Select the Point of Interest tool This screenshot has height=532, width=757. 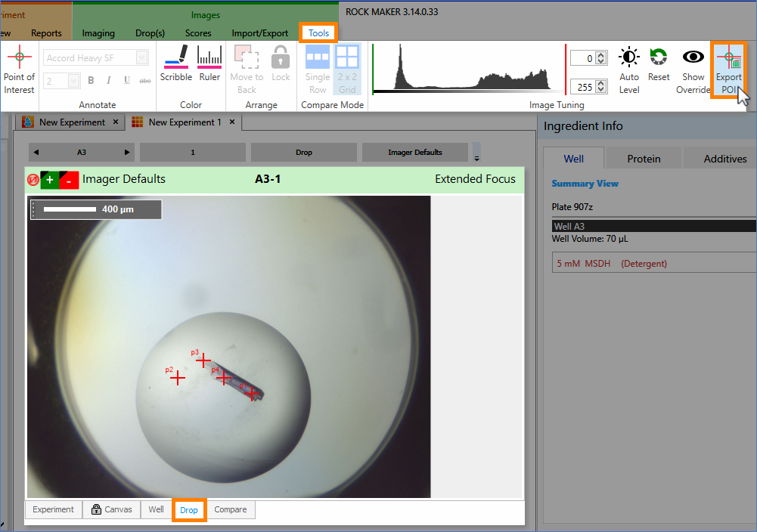(x=19, y=70)
